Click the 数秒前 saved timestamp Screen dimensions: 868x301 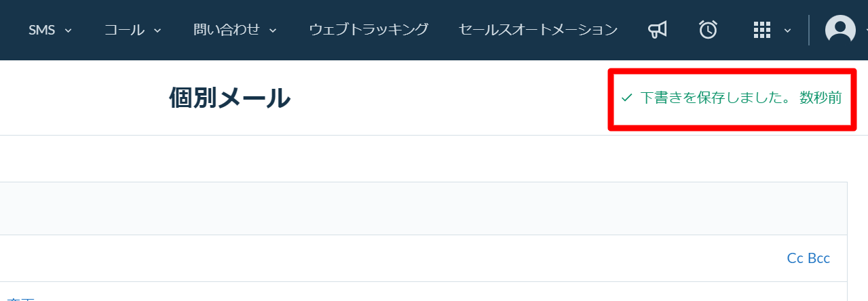820,98
